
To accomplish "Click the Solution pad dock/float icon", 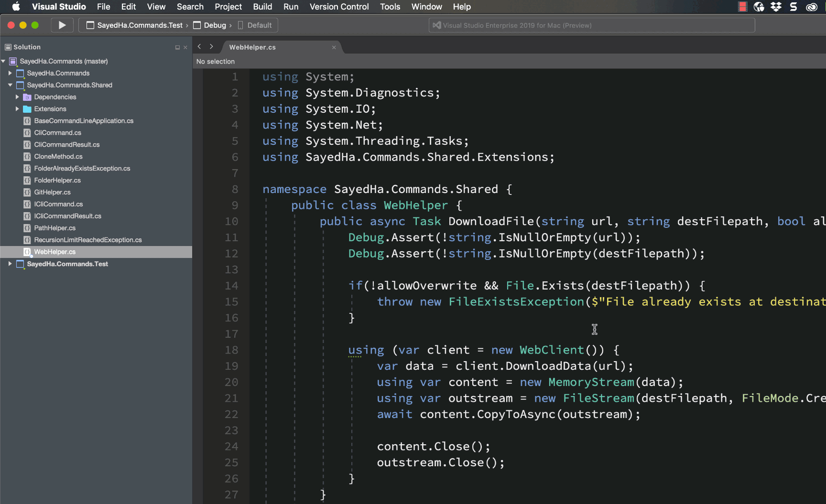I will point(177,47).
